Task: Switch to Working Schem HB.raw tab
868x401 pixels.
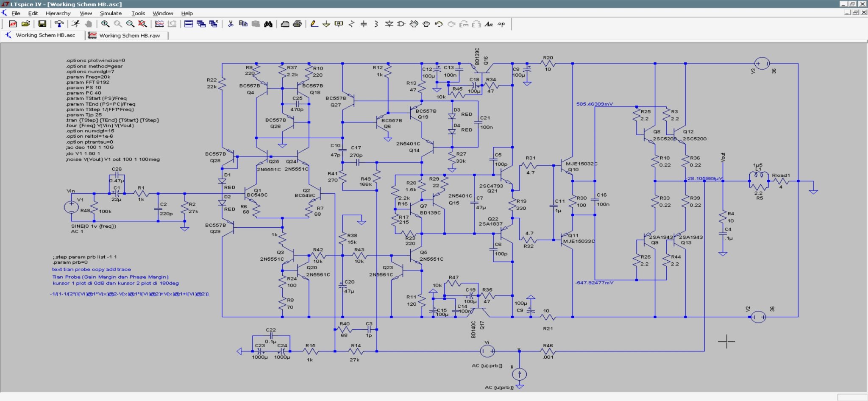Action: click(125, 36)
